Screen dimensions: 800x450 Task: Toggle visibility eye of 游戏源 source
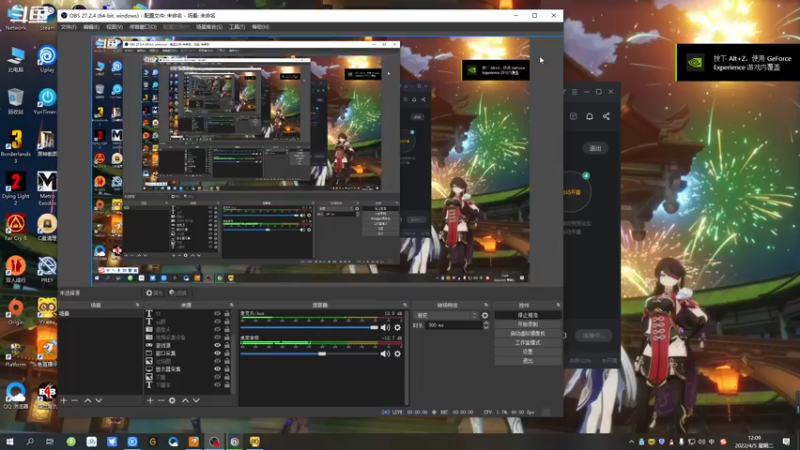(x=217, y=345)
